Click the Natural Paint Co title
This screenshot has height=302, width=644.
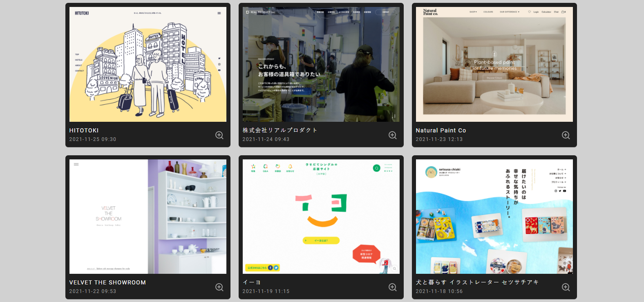tap(441, 130)
